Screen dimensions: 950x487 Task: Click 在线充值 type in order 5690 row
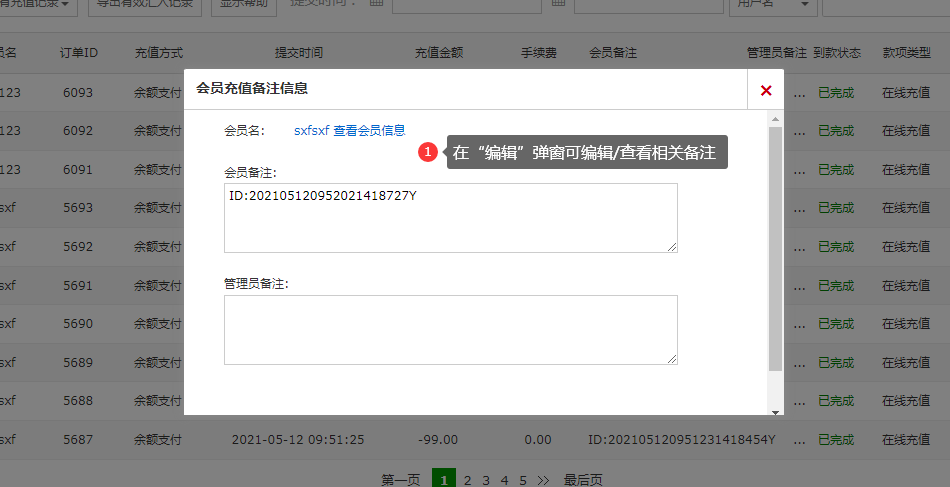tap(906, 323)
